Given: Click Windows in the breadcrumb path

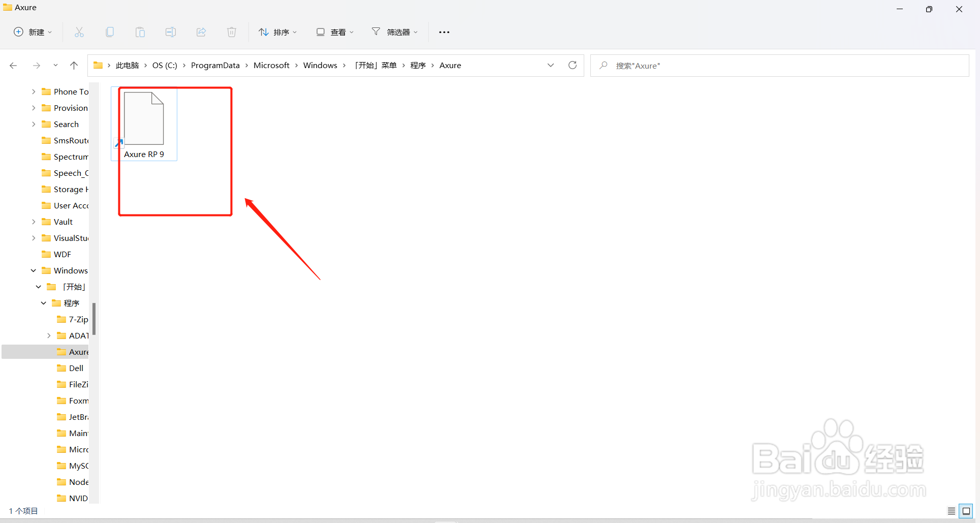Looking at the screenshot, I should tap(320, 66).
